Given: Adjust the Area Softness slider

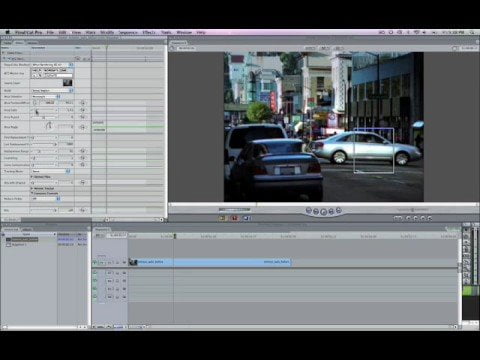Looking at the screenshot, I should click(x=44, y=110).
